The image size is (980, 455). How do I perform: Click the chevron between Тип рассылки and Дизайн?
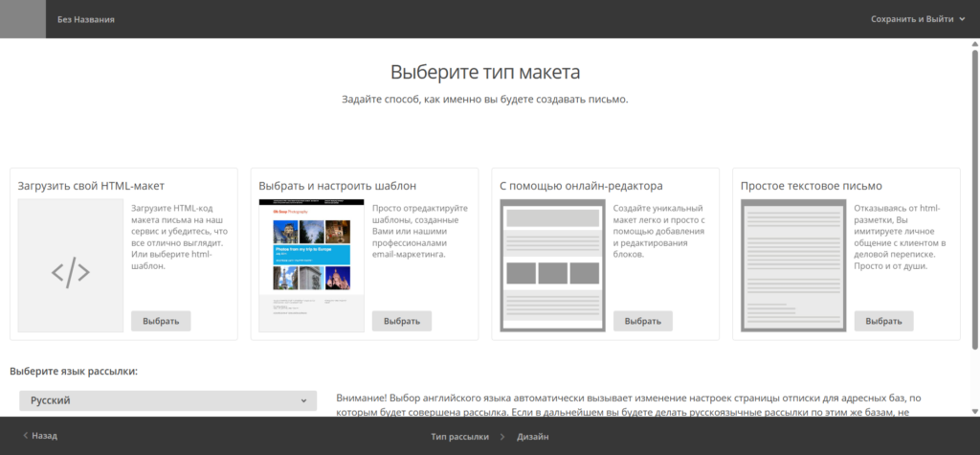[502, 437]
